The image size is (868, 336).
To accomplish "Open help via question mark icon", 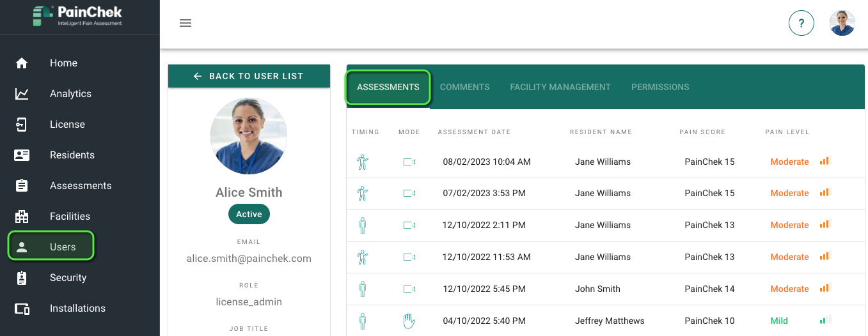I will click(801, 24).
